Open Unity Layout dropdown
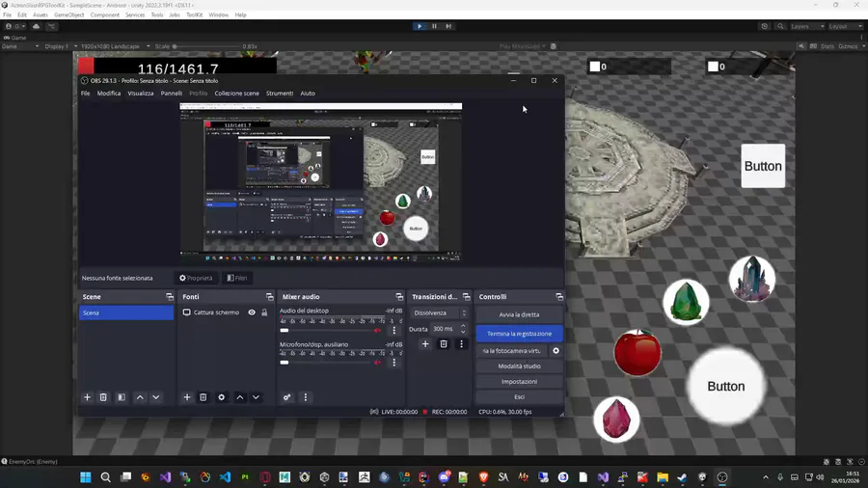The width and height of the screenshot is (868, 488). [845, 26]
